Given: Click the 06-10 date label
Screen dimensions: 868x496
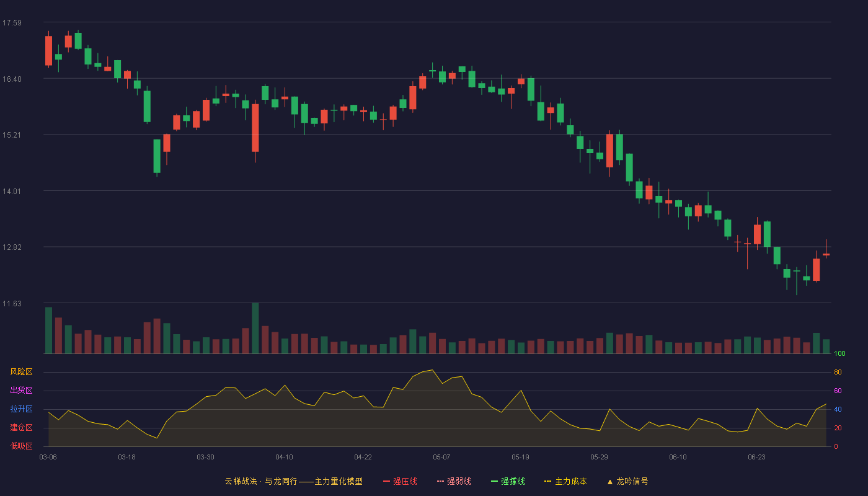Looking at the screenshot, I should [x=678, y=457].
